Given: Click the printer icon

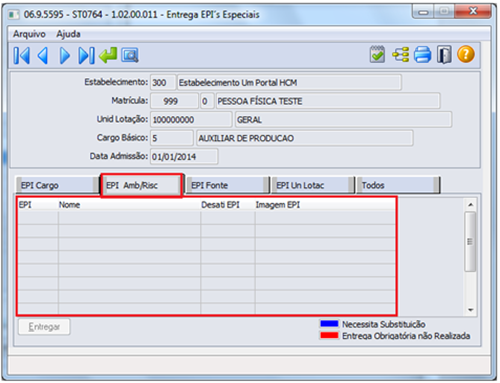Looking at the screenshot, I should (422, 54).
